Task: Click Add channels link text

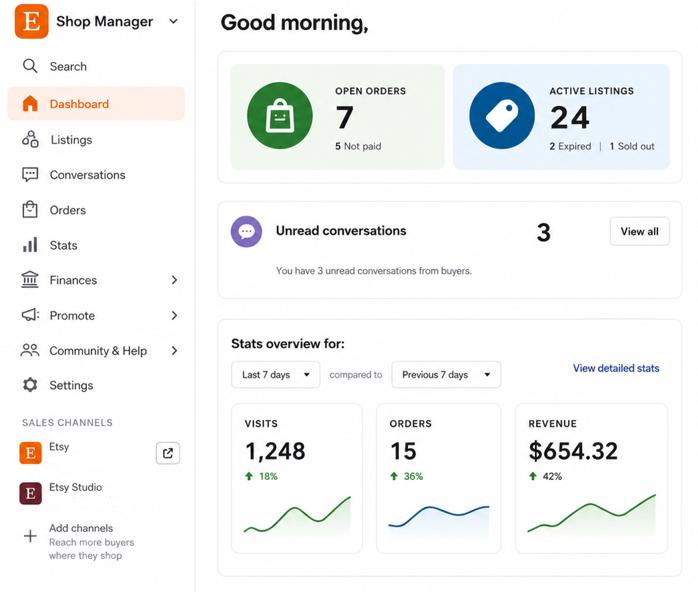Action: pos(81,528)
